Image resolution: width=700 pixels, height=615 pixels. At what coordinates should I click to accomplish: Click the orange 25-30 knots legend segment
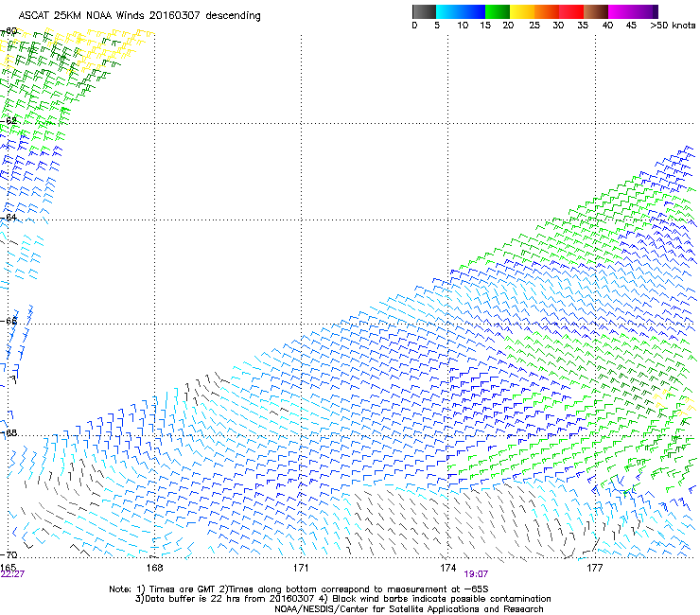coord(547,11)
